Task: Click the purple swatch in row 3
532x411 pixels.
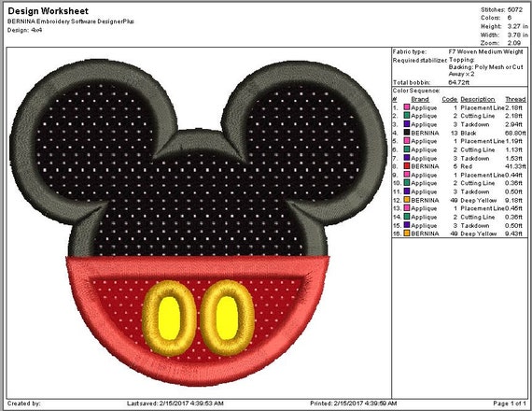Action: [x=406, y=124]
